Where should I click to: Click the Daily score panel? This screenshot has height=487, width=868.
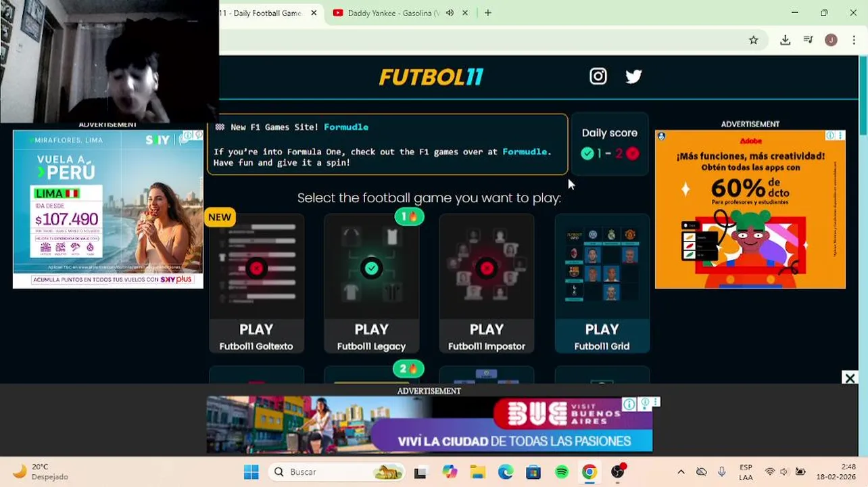point(609,143)
